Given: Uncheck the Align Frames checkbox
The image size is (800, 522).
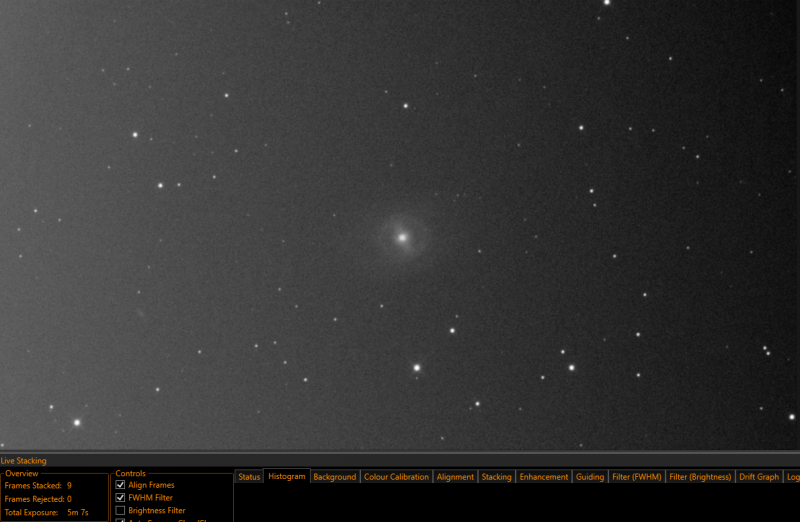Looking at the screenshot, I should click(120, 485).
